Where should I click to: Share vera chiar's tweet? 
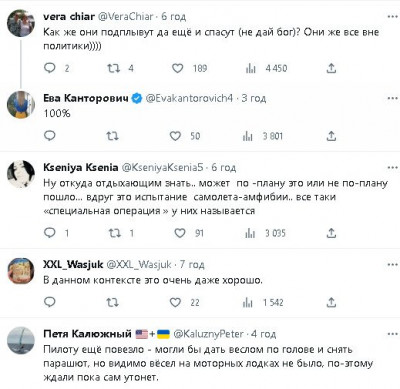click(331, 68)
